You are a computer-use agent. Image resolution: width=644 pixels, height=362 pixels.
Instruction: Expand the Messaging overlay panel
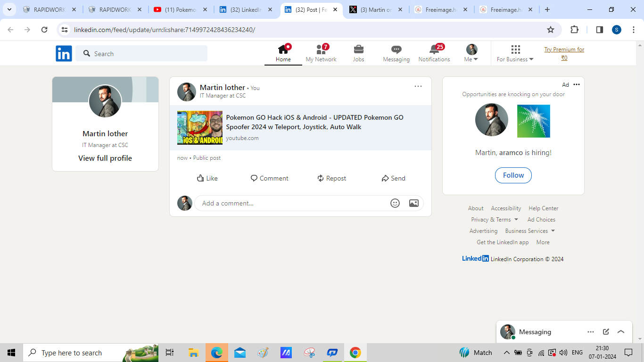click(x=621, y=332)
